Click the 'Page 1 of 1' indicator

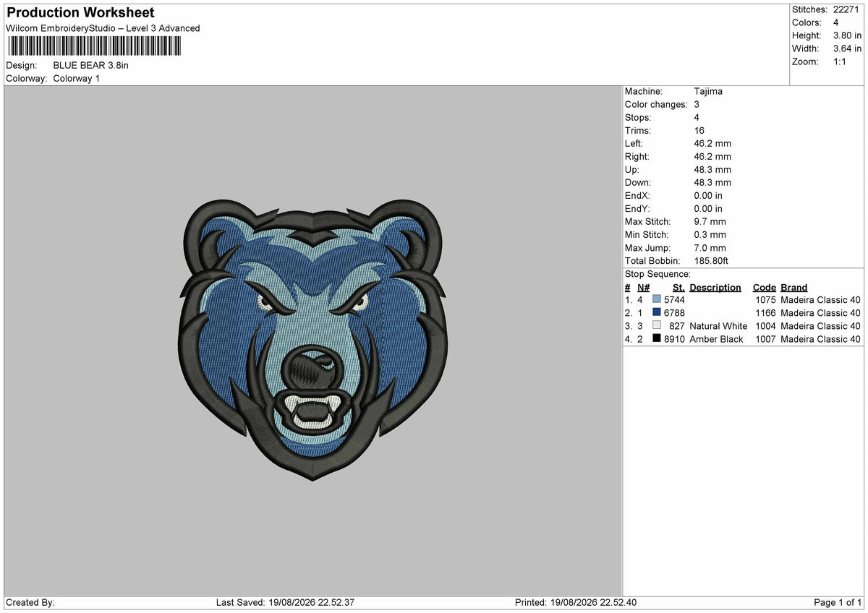(838, 602)
